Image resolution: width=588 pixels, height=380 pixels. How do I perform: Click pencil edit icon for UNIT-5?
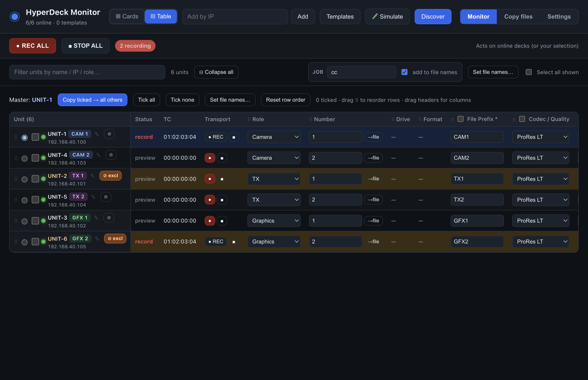point(93,197)
